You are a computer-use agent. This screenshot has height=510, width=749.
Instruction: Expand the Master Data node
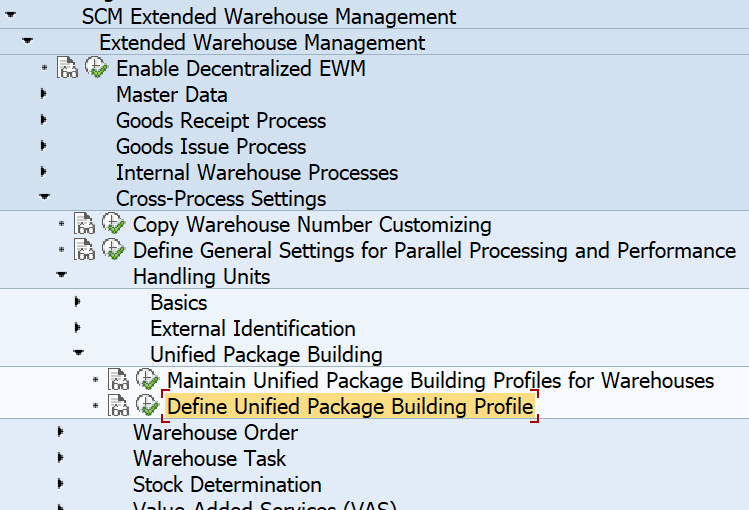(44, 95)
